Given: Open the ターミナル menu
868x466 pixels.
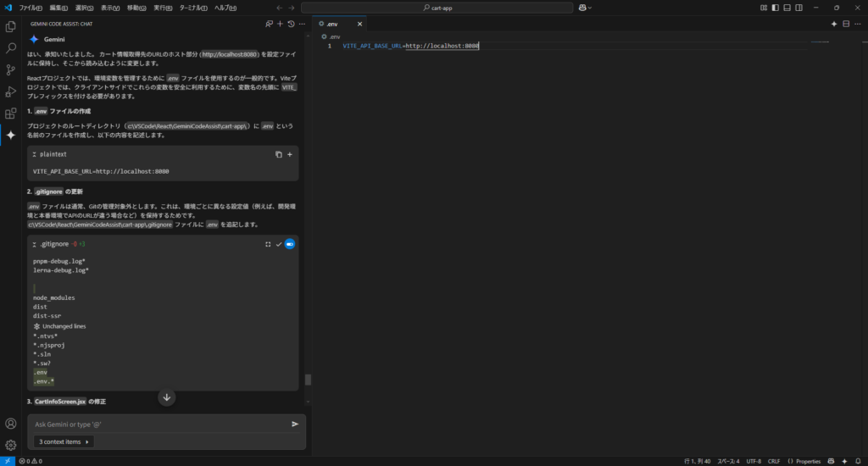Looking at the screenshot, I should tap(193, 8).
